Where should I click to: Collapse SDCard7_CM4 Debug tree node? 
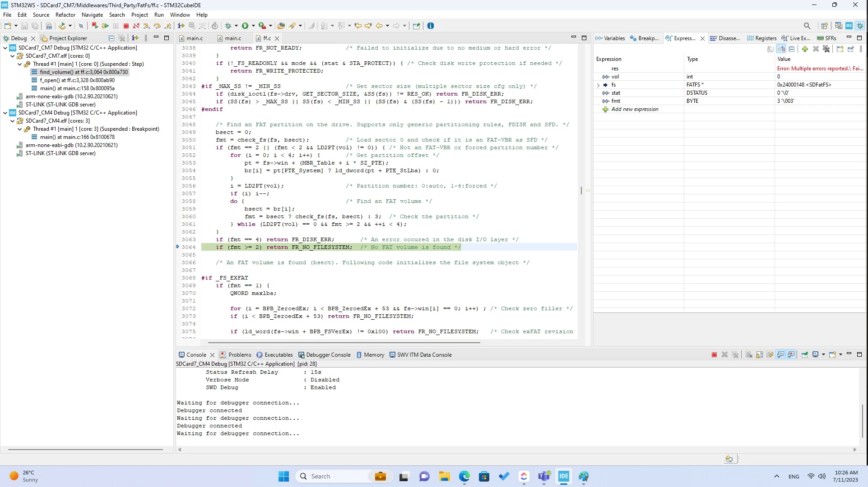[5, 113]
